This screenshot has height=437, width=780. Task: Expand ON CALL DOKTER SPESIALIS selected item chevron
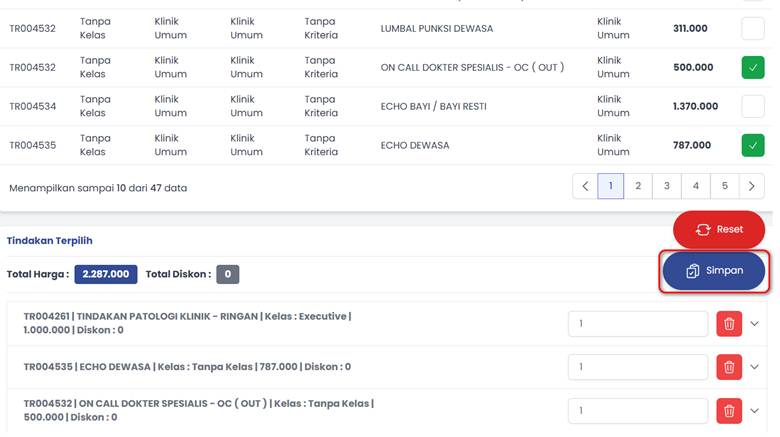[x=755, y=410]
